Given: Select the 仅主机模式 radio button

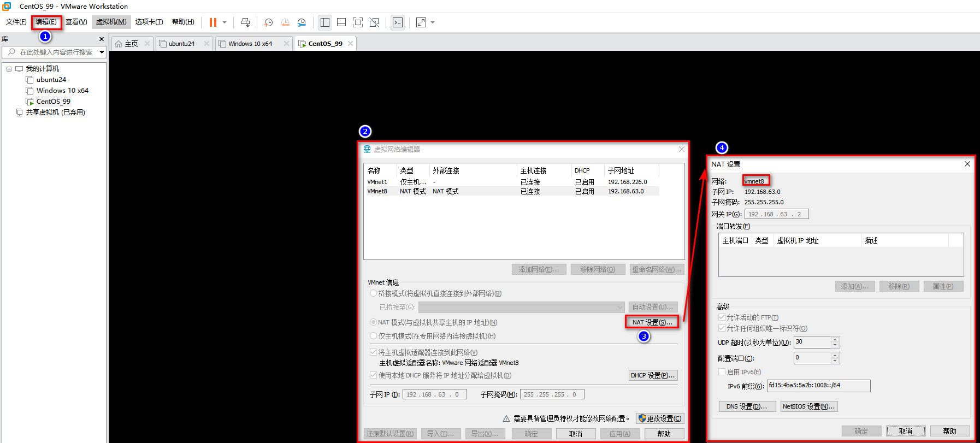Looking at the screenshot, I should pos(374,336).
